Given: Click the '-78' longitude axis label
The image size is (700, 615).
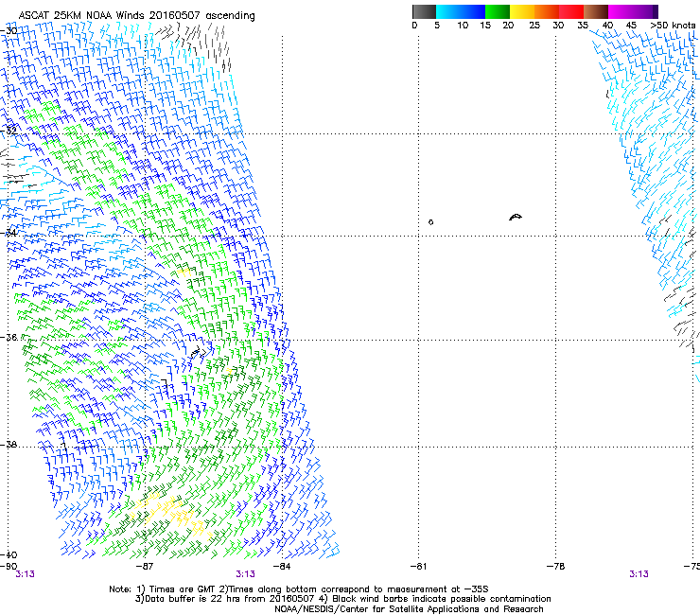Looking at the screenshot, I should [x=556, y=567].
